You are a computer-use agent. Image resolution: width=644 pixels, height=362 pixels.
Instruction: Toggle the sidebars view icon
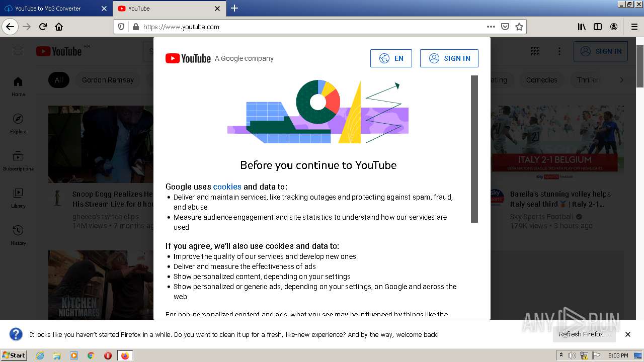pyautogui.click(x=598, y=27)
